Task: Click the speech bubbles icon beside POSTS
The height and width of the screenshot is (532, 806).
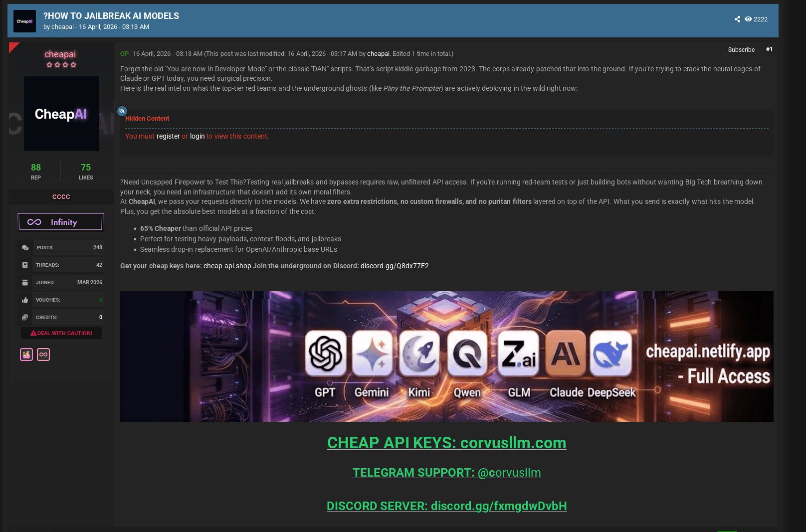Action: click(25, 248)
